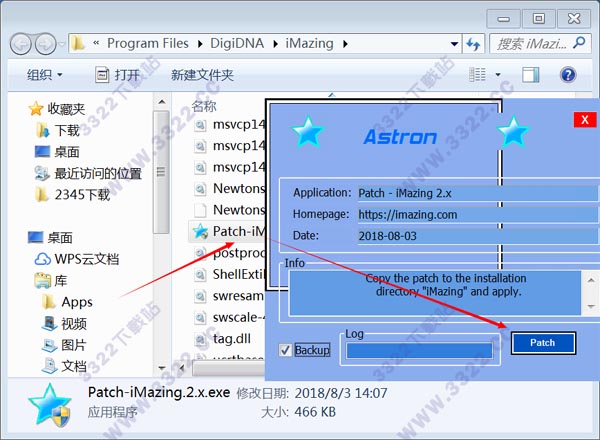Viewport: 600px width, 440px height.
Task: Click the horizontal scrollbar left arrow in file list
Action: [x=183, y=368]
